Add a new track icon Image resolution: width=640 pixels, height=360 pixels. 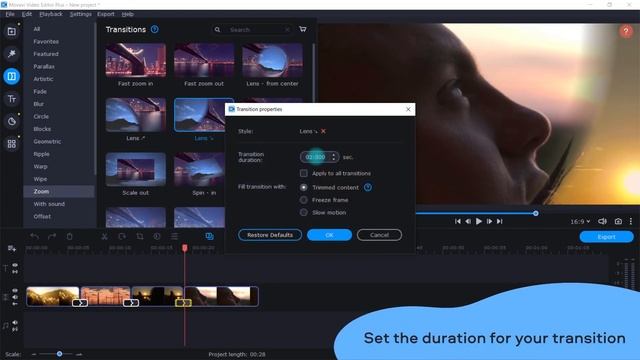(11, 248)
